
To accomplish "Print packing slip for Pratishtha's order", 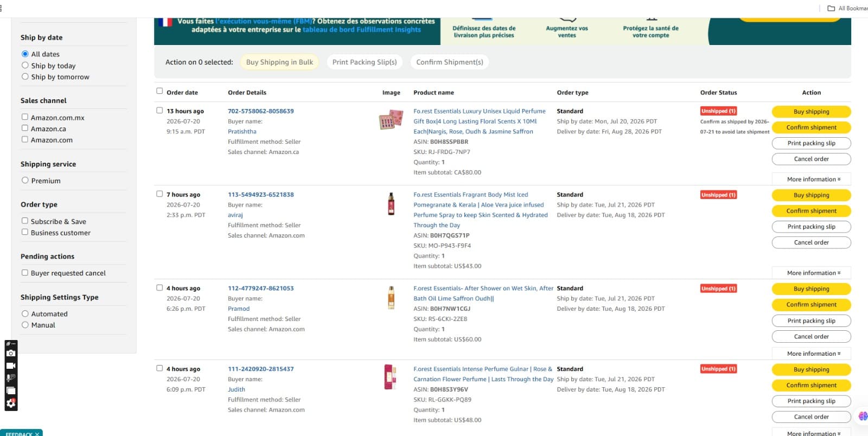I will coord(812,143).
